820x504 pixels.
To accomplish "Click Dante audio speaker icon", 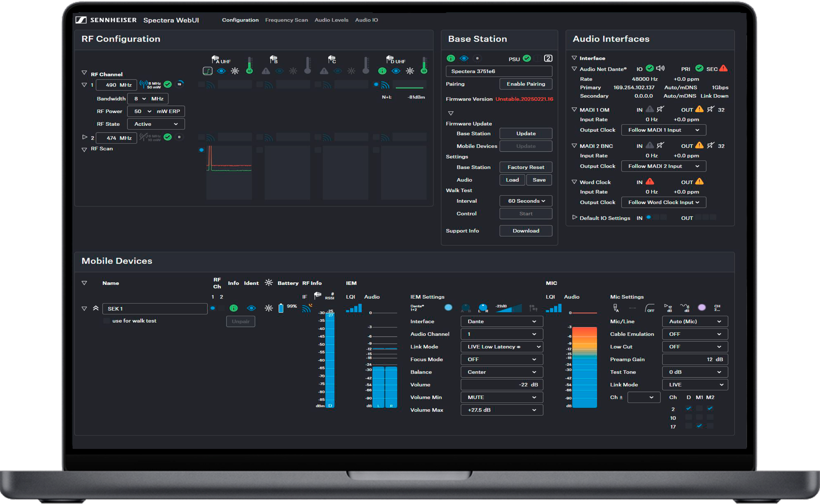I will coord(660,68).
